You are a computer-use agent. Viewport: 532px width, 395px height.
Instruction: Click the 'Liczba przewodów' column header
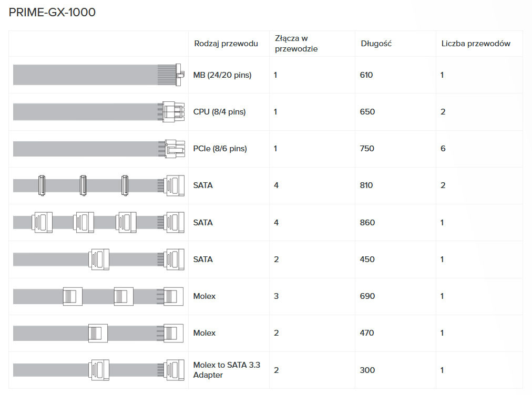pos(476,44)
